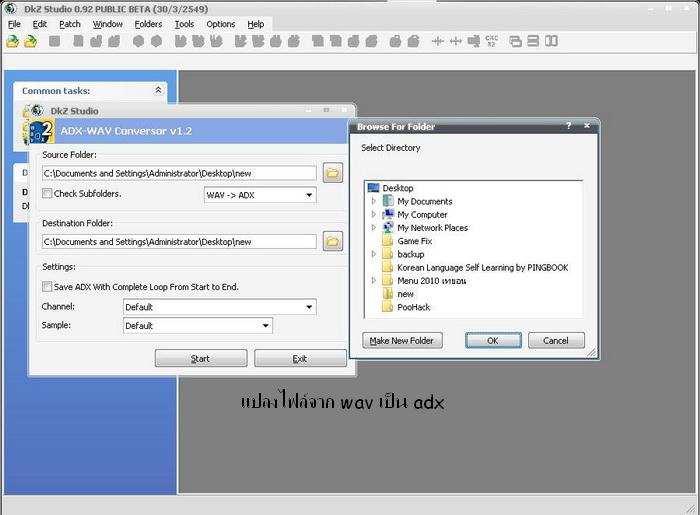Click the My Documents icon in the tree
700x515 pixels.
pos(388,201)
